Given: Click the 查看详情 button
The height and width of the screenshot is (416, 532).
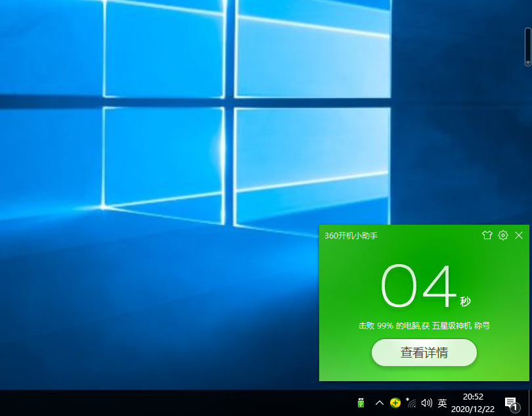Looking at the screenshot, I should tap(424, 353).
